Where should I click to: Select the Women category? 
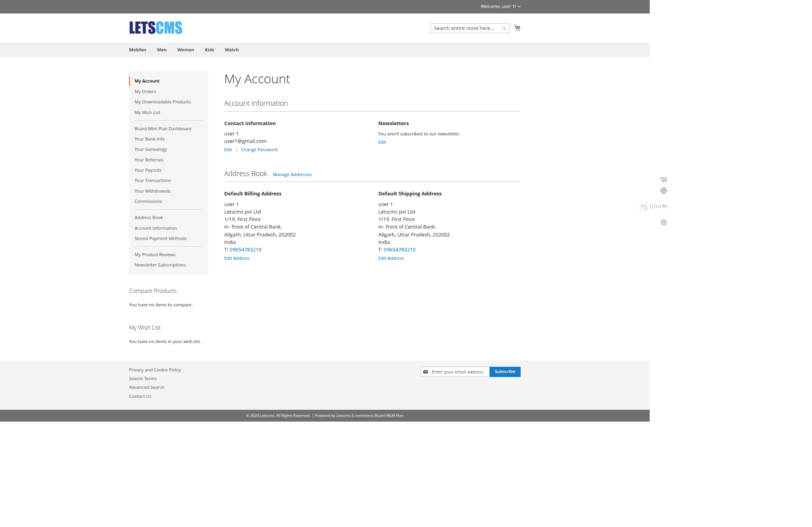[x=185, y=50]
